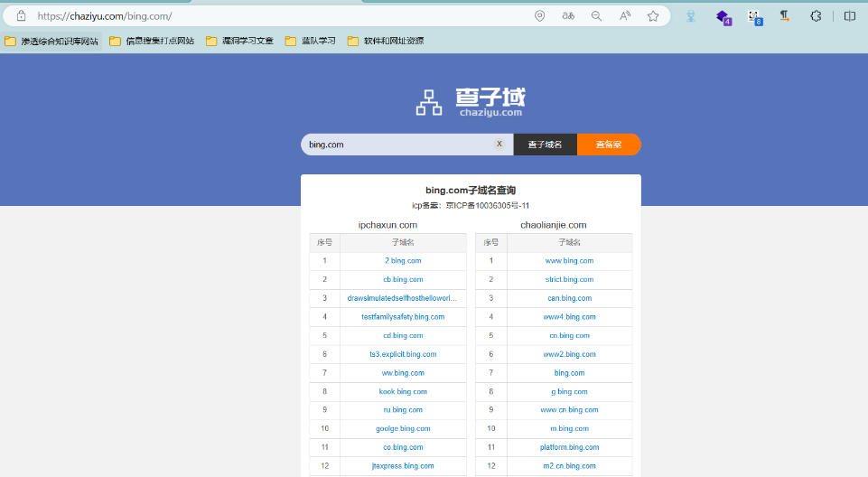
Task: Click the 查子域名 search button
Action: click(x=546, y=145)
